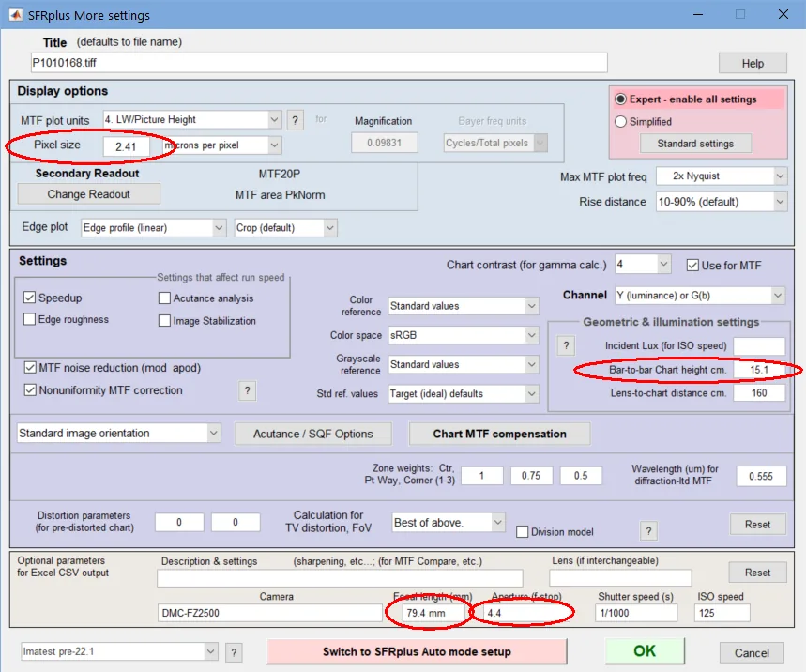
Task: Click the Change Readout button
Action: 89,194
